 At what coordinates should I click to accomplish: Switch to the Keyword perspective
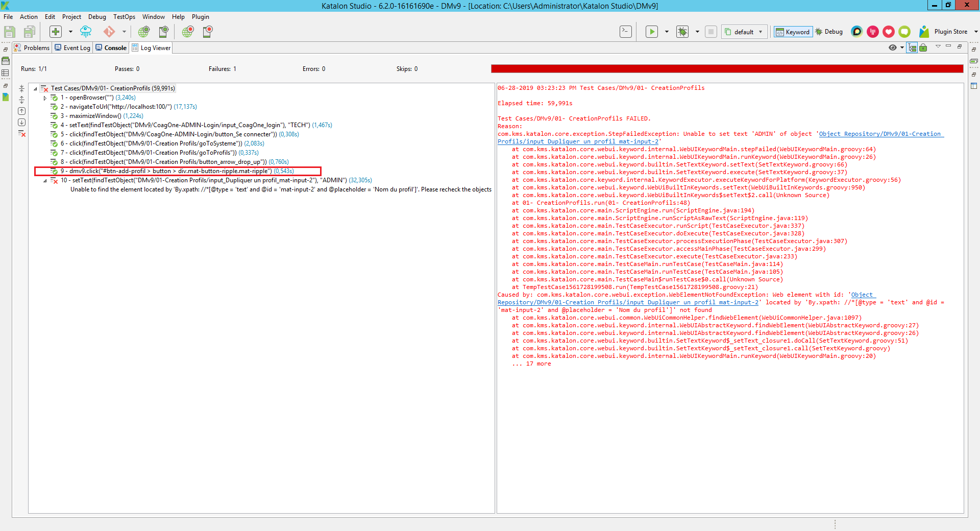(793, 32)
